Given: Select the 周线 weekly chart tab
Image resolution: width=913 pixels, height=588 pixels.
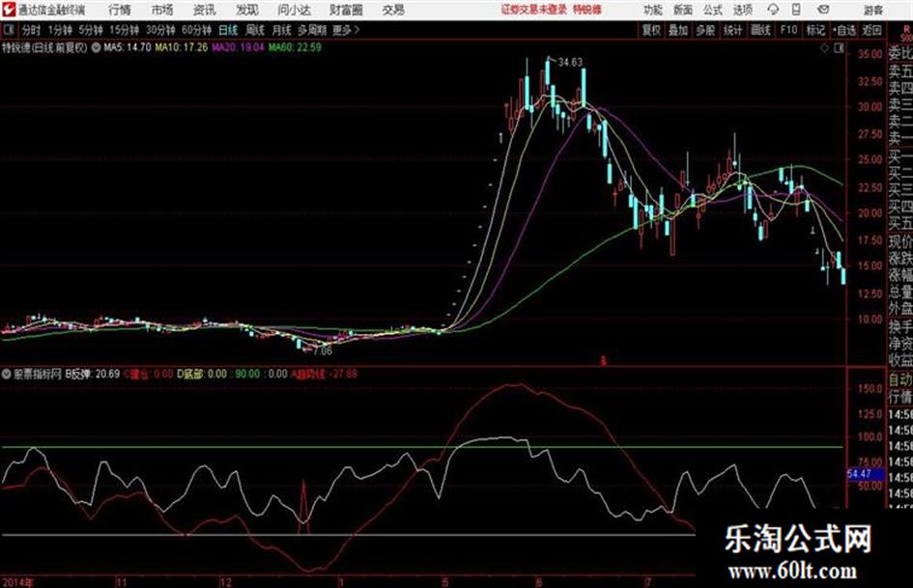Looking at the screenshot, I should click(x=255, y=30).
